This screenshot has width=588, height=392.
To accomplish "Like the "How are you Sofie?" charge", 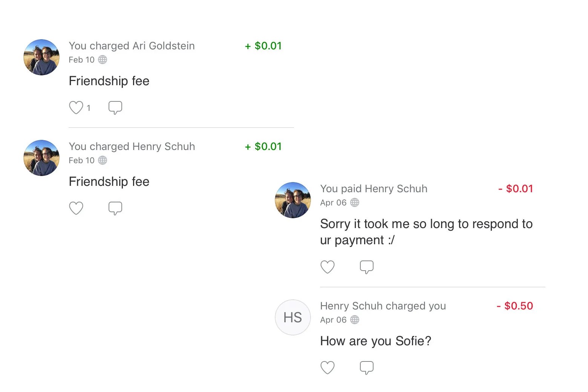I will tap(327, 367).
